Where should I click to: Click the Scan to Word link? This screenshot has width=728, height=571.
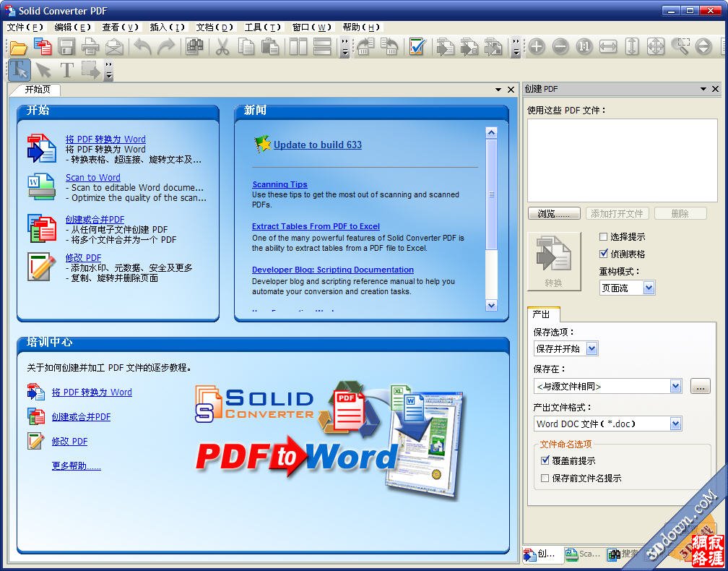click(x=93, y=178)
